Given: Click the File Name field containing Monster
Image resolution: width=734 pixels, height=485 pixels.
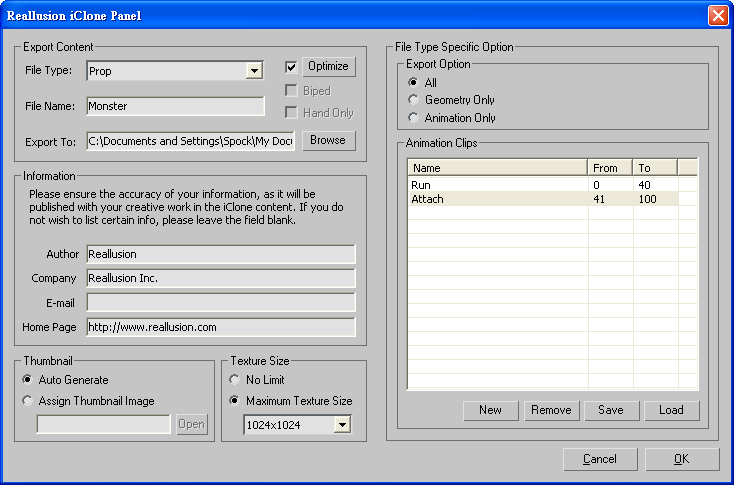Looking at the screenshot, I should (x=176, y=106).
